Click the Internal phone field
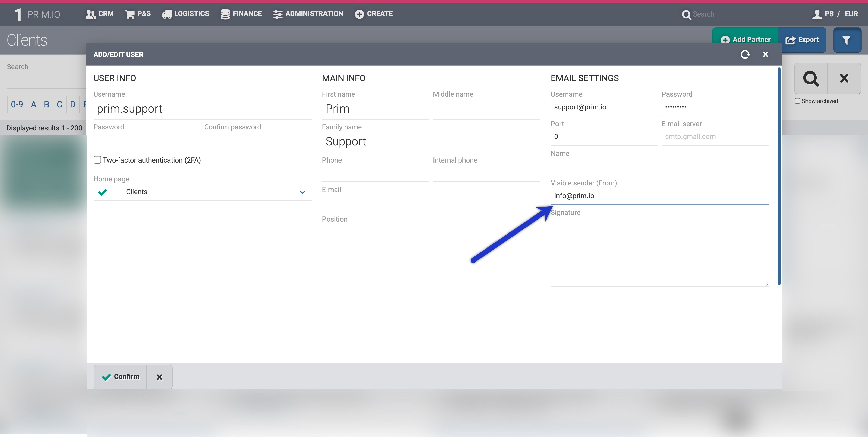868x437 pixels. (486, 173)
